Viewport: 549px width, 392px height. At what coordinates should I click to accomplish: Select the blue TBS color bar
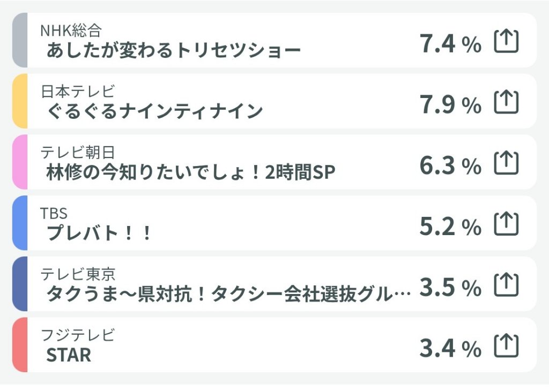pos(19,223)
